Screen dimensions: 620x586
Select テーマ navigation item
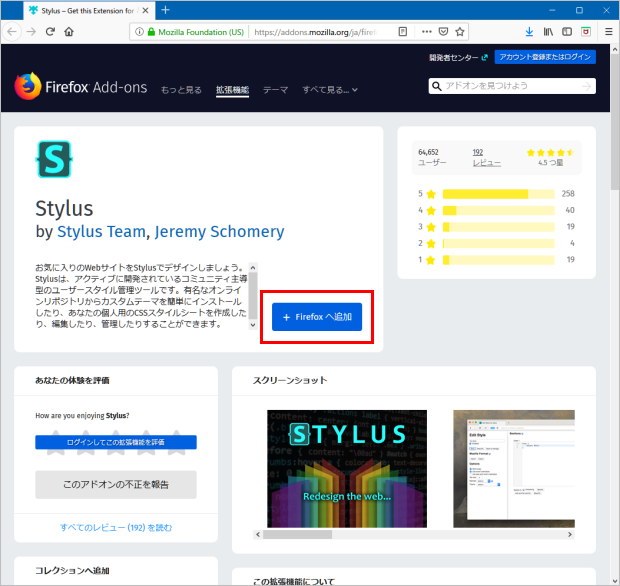(276, 90)
